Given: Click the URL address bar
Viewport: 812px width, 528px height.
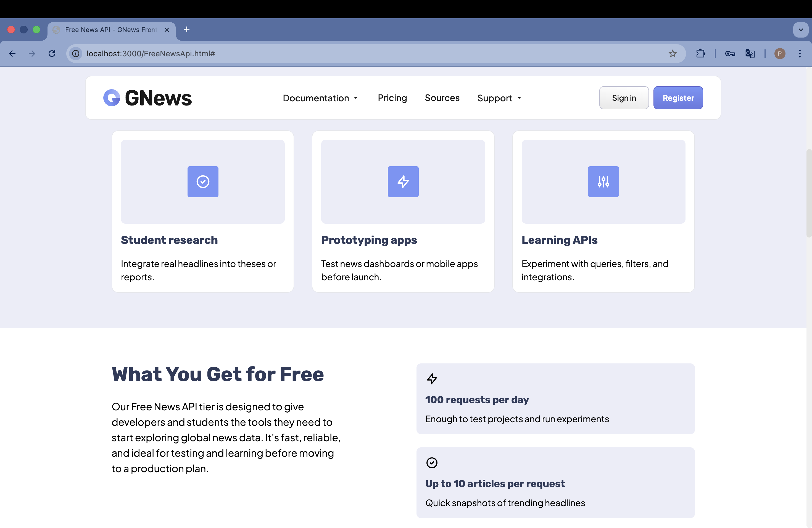Looking at the screenshot, I should click(x=341, y=54).
